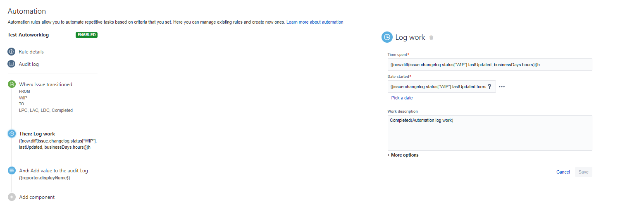Expand the More options section
644x215 pixels.
click(x=403, y=155)
